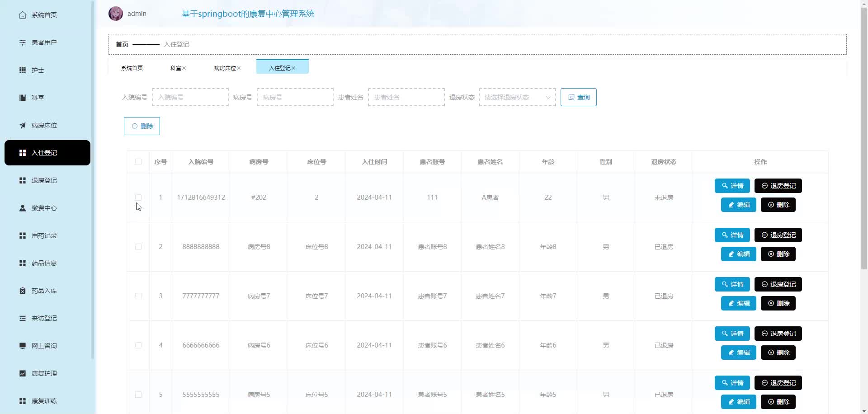Click 编辑 for row 7777777777
Image resolution: width=868 pixels, height=414 pixels.
(x=739, y=303)
